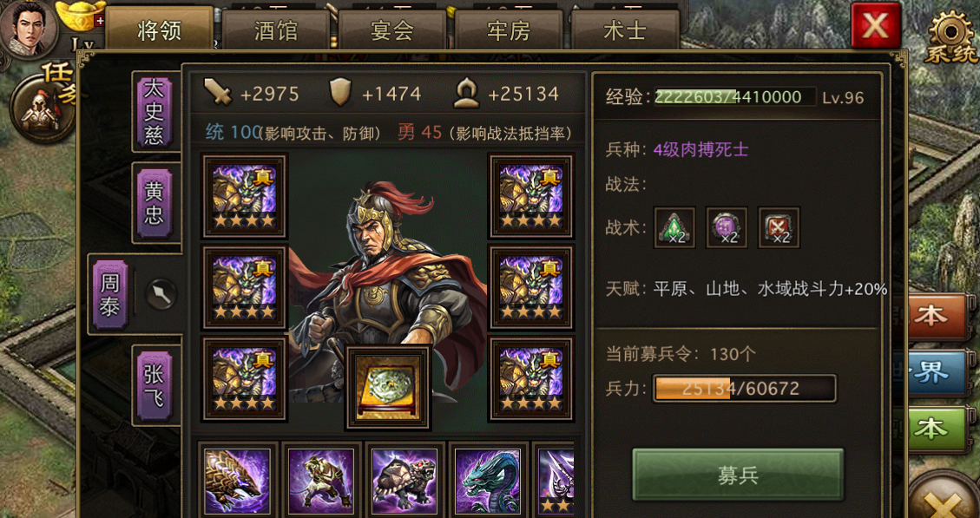The image size is (980, 518).
Task: Select general 黄忠 from the side list
Action: [x=154, y=204]
